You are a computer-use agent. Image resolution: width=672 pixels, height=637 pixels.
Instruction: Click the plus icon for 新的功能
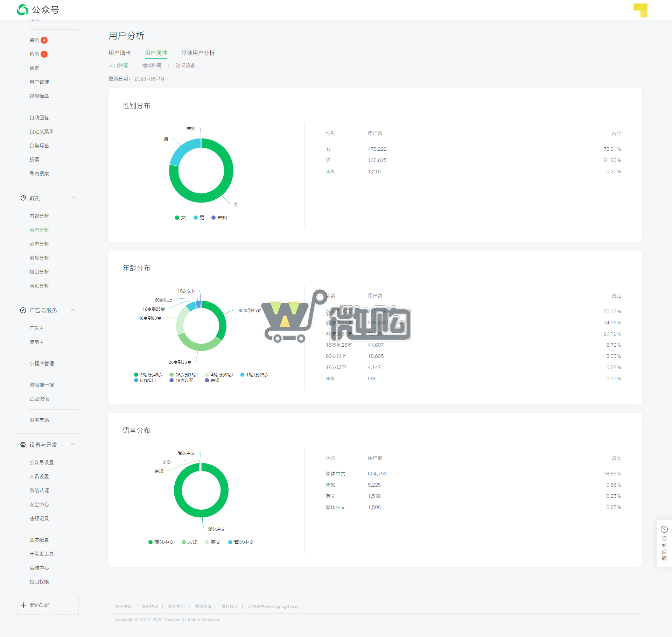click(23, 605)
